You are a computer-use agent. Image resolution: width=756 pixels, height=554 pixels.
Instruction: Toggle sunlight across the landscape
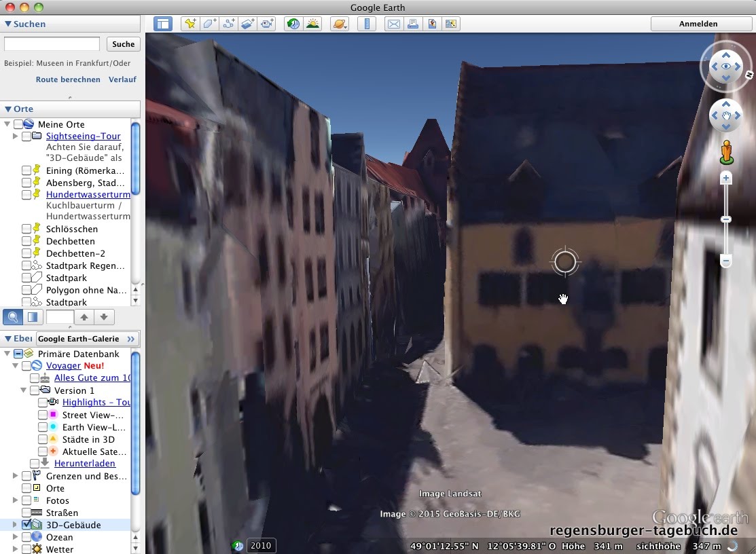click(x=312, y=24)
